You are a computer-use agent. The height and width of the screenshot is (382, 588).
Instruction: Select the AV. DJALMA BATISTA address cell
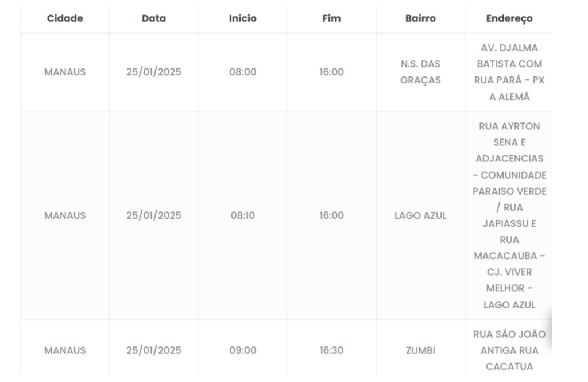(509, 72)
